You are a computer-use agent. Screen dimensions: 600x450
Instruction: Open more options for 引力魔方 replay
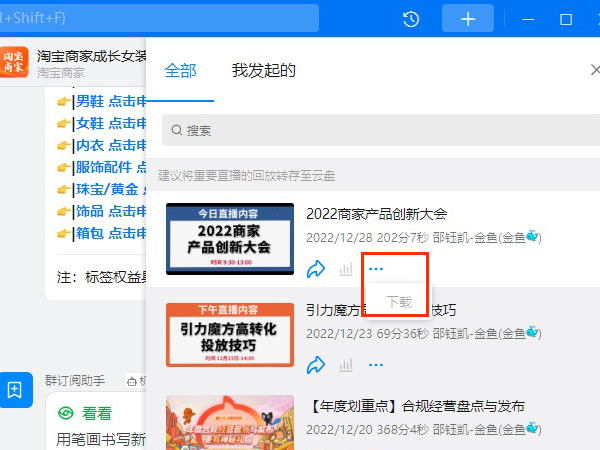click(376, 364)
